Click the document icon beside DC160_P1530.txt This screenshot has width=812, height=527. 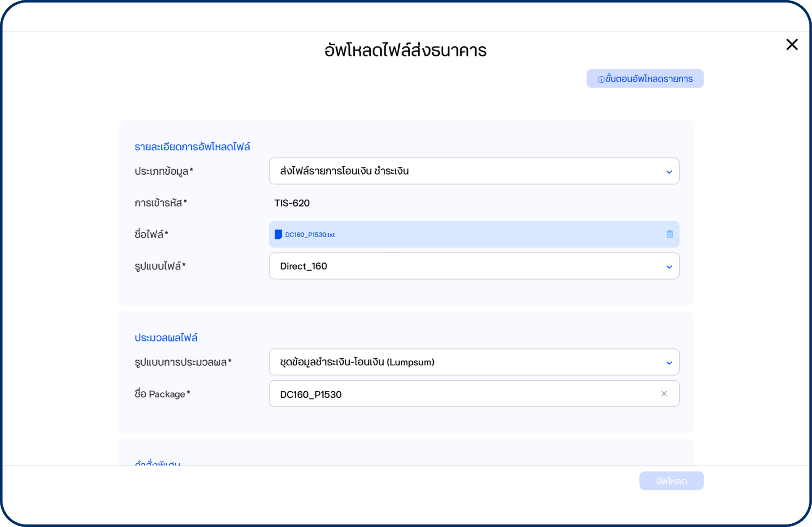pos(279,234)
